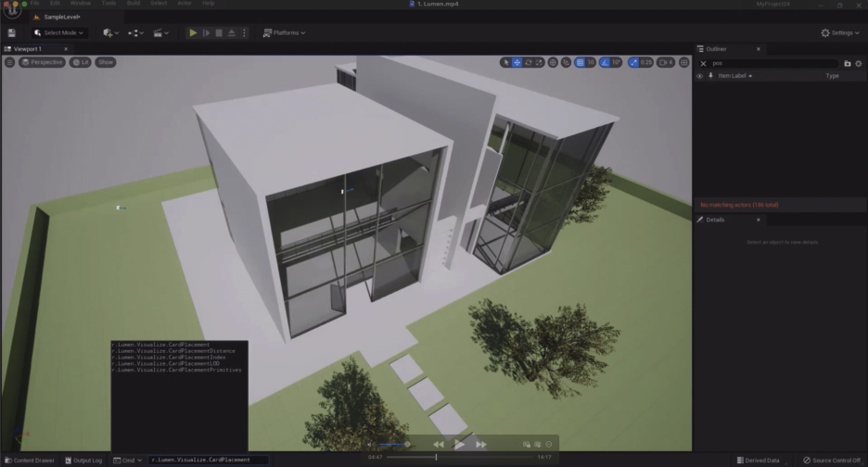868x467 pixels.
Task: Maximize or restore viewport layout icon
Action: pos(684,62)
